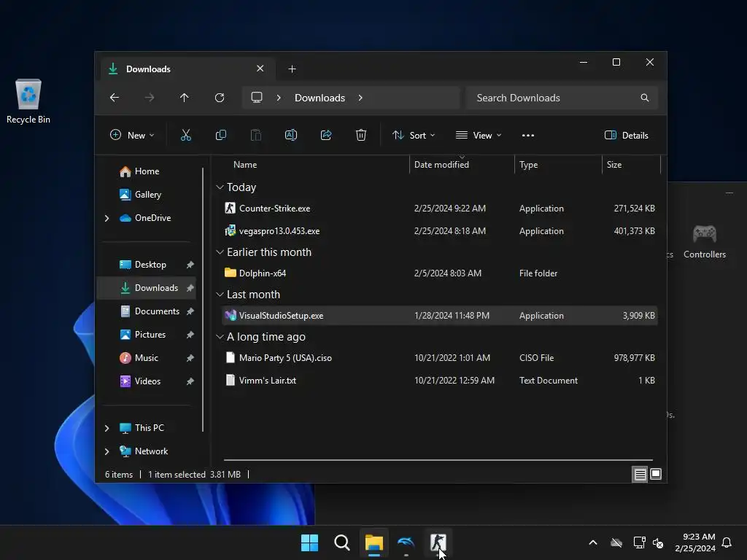The width and height of the screenshot is (747, 560).
Task: Expand This PC in navigation pane
Action: [x=107, y=428]
